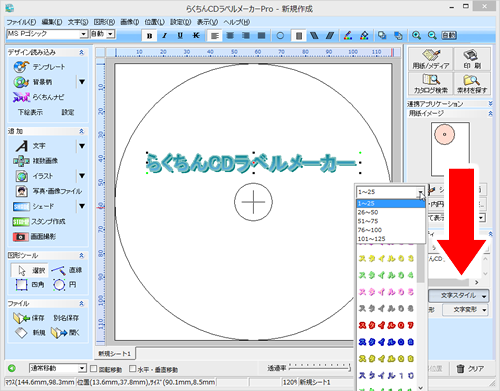The width and height of the screenshot is (500, 391).
Task: Click the 透過率 transparency slider
Action: pyautogui.click(x=320, y=368)
